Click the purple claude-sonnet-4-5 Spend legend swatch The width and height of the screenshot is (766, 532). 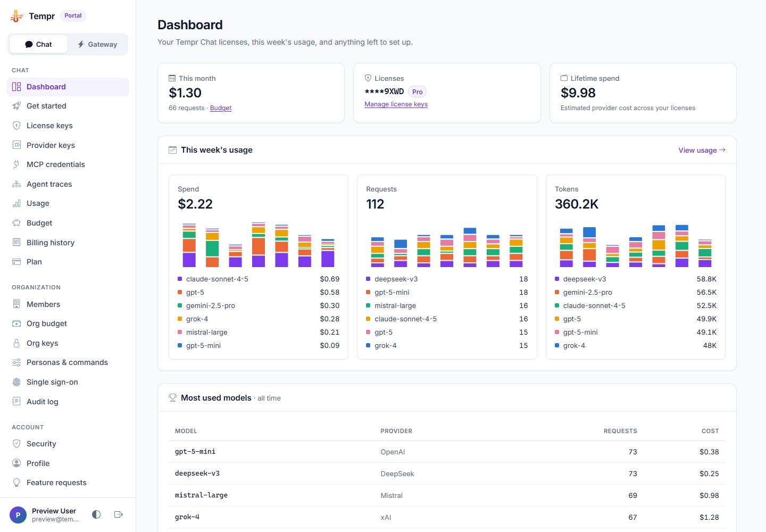click(180, 279)
